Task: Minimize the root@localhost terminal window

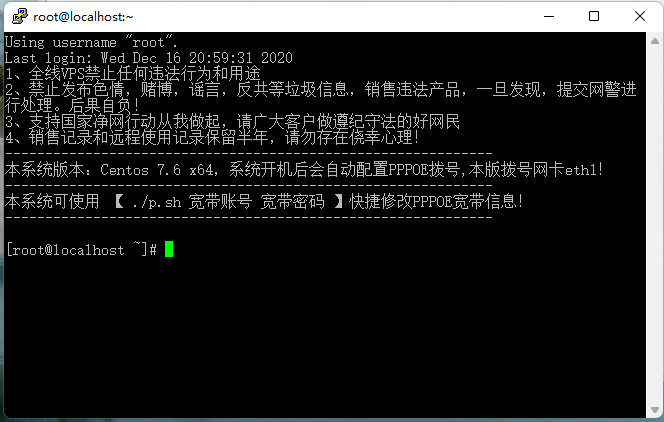Action: [x=549, y=17]
